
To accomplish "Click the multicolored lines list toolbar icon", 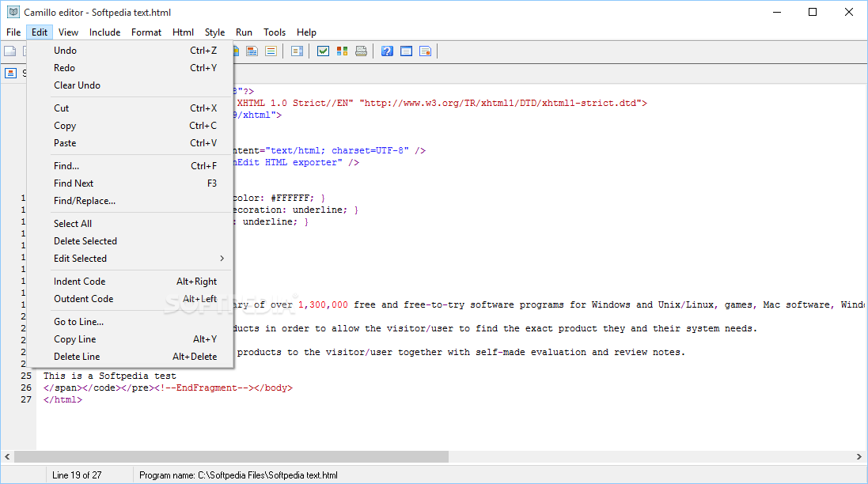I will (271, 51).
